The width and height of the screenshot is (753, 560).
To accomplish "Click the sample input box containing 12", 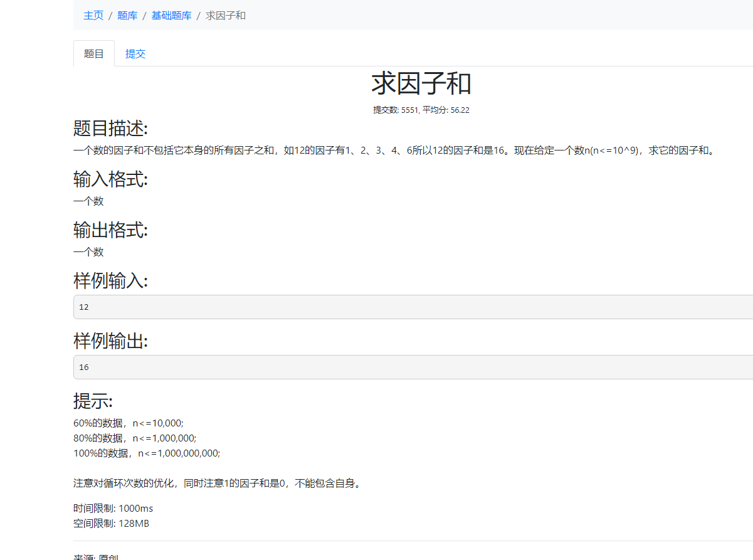I will tap(413, 307).
